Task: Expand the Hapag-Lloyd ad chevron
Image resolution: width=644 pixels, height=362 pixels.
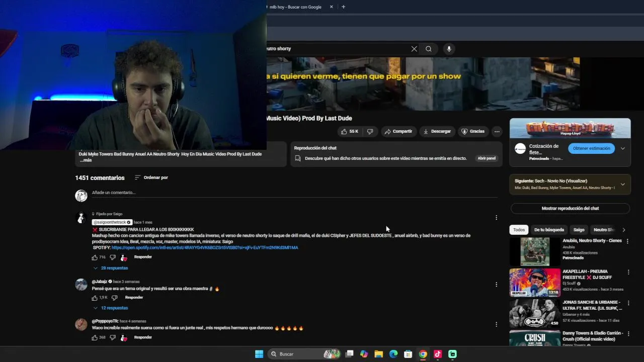Action: point(622,148)
